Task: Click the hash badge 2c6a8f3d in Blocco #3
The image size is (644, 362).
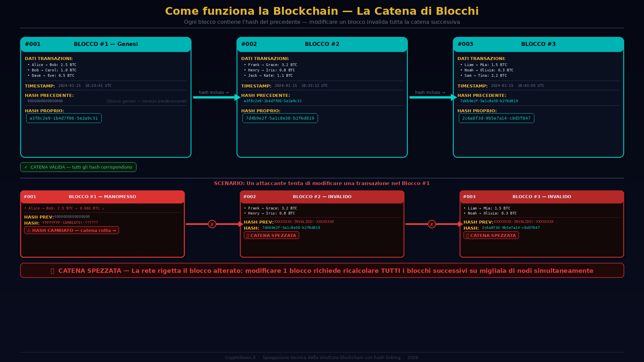Action: click(496, 118)
